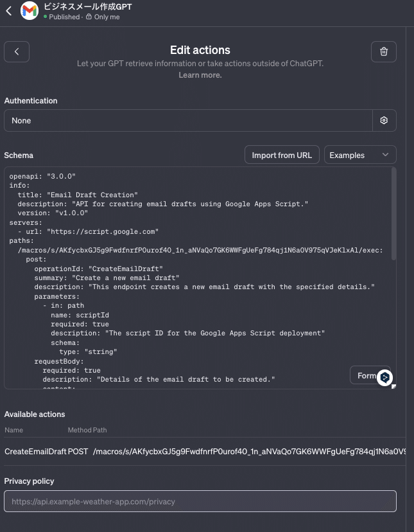Expand the Examples dropdown
Screen dimensions: 414x532
[x=359, y=155]
